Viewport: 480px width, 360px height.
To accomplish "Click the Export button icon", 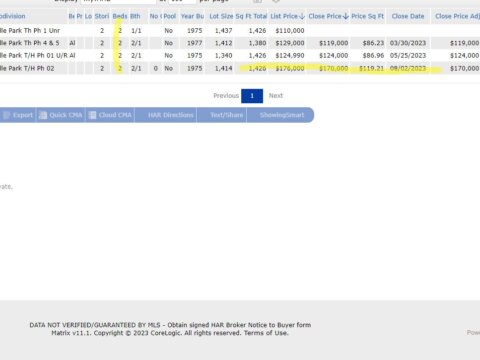I will tap(6, 115).
